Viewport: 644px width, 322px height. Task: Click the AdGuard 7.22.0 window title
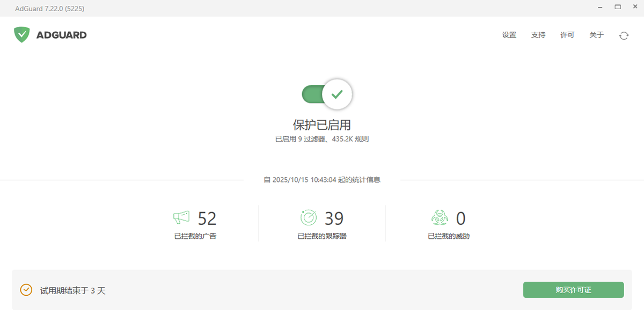click(49, 8)
